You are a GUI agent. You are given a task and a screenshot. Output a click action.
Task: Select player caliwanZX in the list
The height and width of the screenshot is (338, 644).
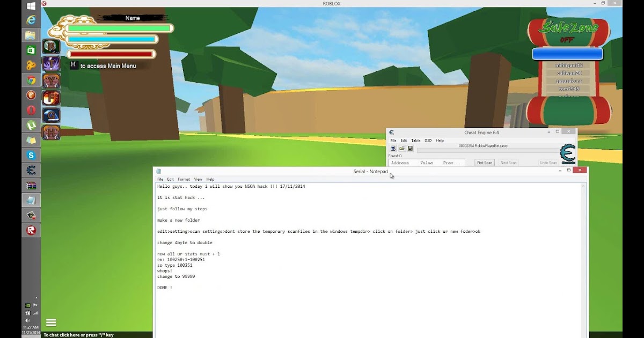(x=568, y=73)
